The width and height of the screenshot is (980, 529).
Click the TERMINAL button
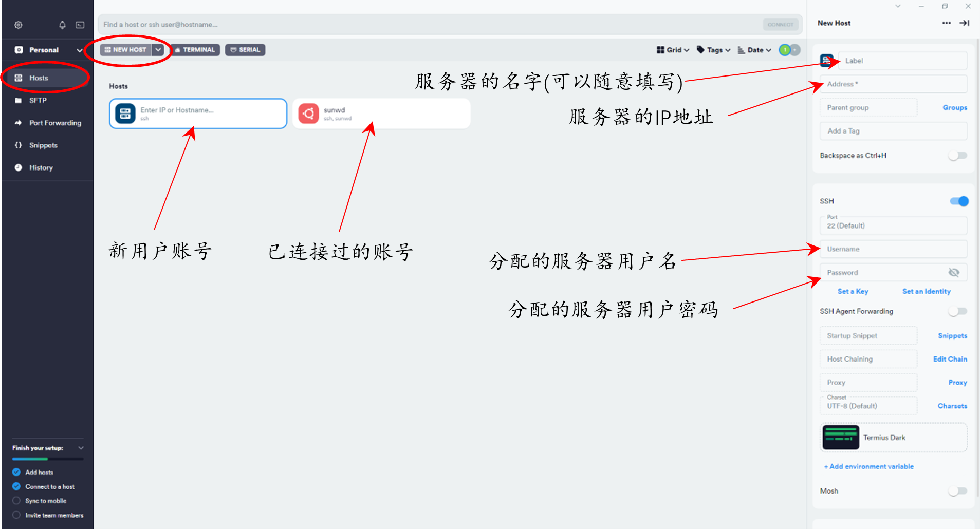(x=195, y=50)
